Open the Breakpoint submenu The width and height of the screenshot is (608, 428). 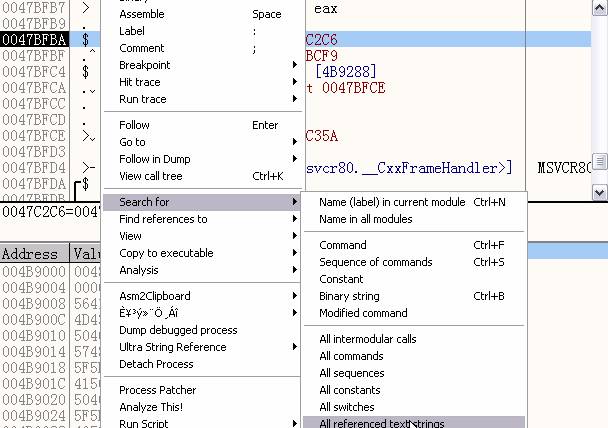pos(202,65)
